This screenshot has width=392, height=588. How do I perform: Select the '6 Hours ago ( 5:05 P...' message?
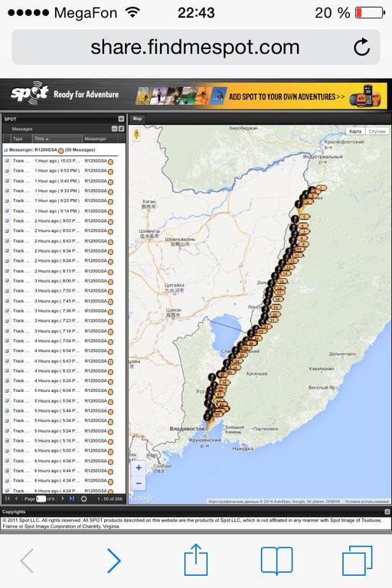click(x=60, y=451)
